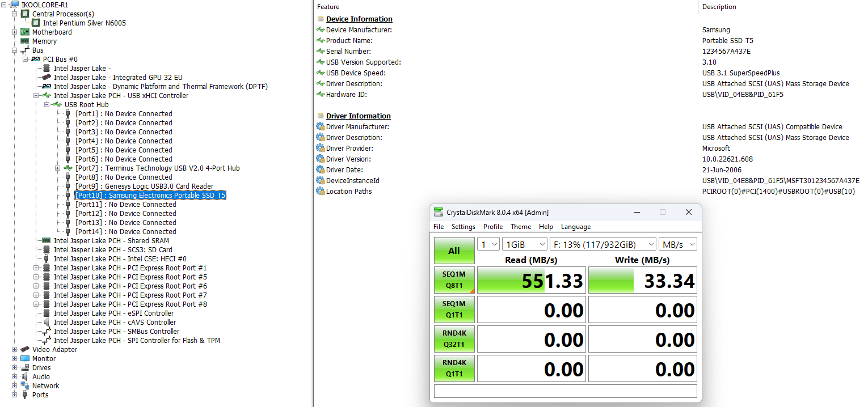Open the File menu in CrystalDiskMark
Screen dimensions: 868x407
pos(439,227)
